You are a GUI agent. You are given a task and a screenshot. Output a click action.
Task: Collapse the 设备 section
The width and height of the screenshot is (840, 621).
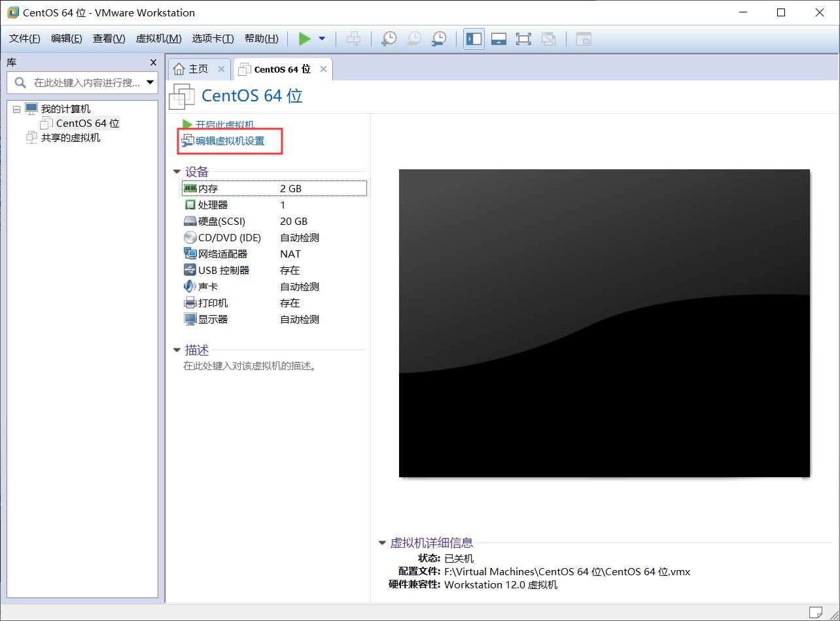[x=177, y=172]
